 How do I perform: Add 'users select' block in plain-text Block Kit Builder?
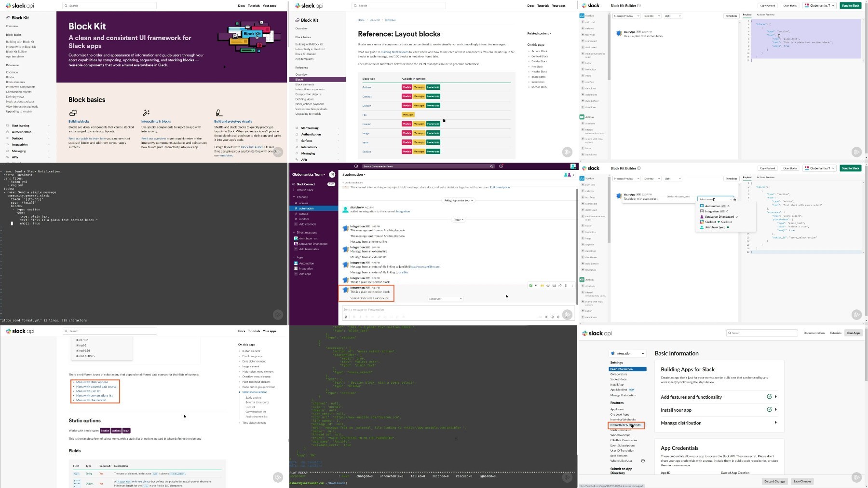(583, 41)
